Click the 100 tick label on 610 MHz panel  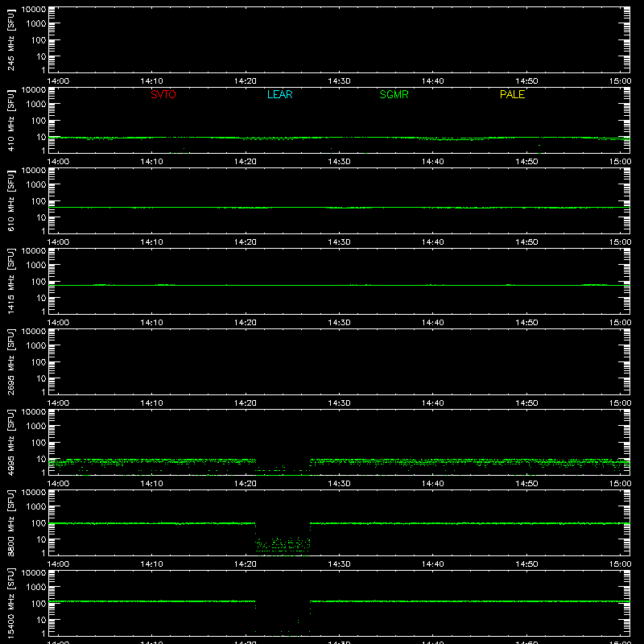coord(39,201)
